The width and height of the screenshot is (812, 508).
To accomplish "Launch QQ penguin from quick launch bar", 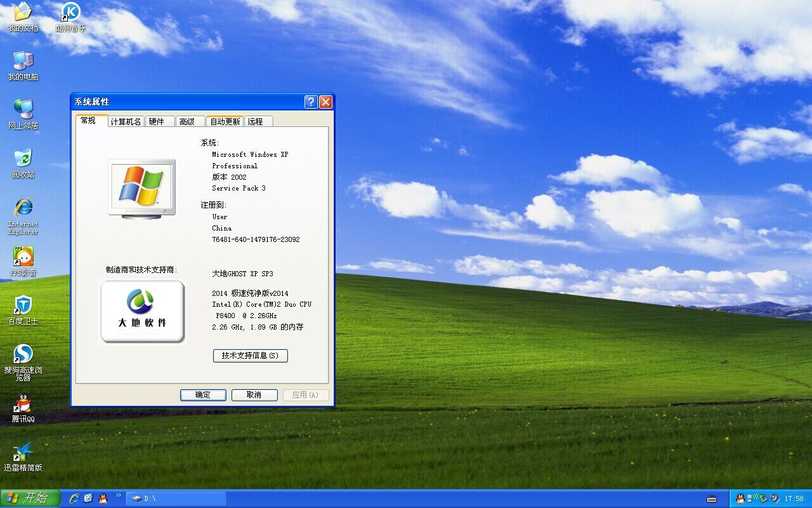I will tap(103, 498).
